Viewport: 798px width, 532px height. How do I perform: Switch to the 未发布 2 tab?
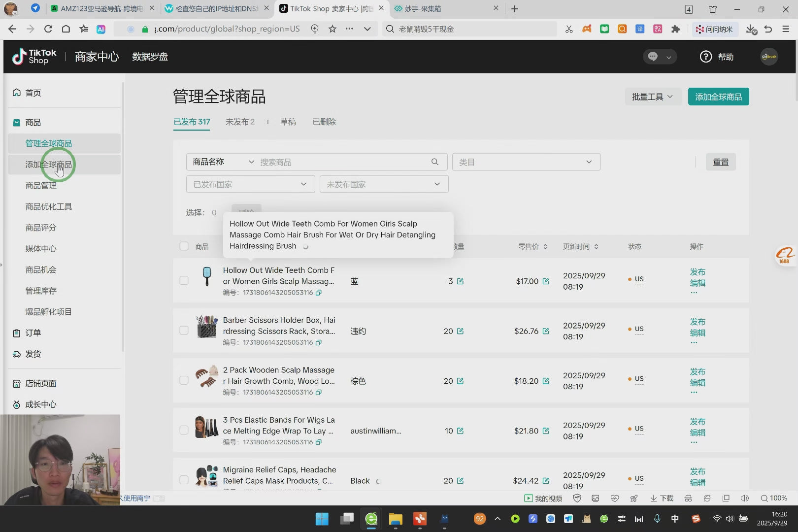[240, 122]
